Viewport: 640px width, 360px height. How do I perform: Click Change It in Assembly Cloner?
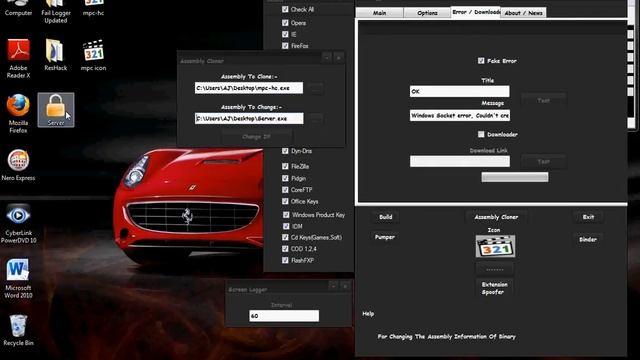tap(256, 137)
